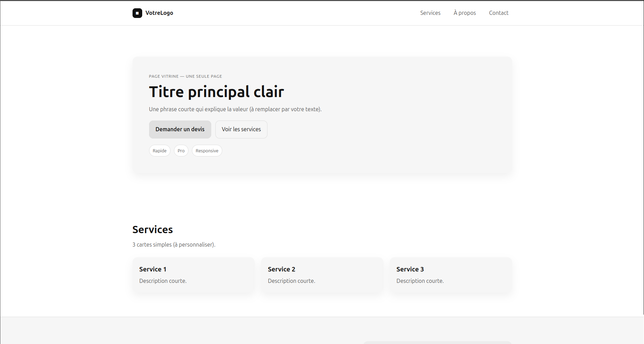Open the Services nav link
Image resolution: width=644 pixels, height=344 pixels.
[x=430, y=13]
